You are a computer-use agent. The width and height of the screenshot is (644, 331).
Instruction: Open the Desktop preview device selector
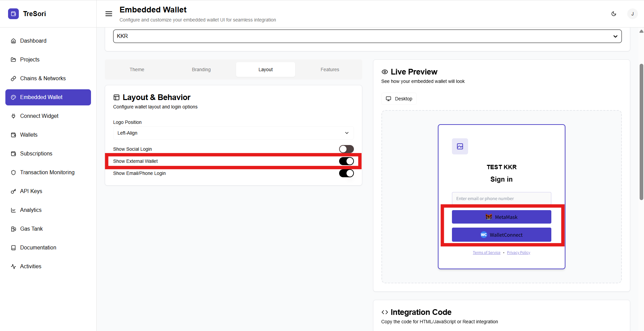click(x=399, y=99)
